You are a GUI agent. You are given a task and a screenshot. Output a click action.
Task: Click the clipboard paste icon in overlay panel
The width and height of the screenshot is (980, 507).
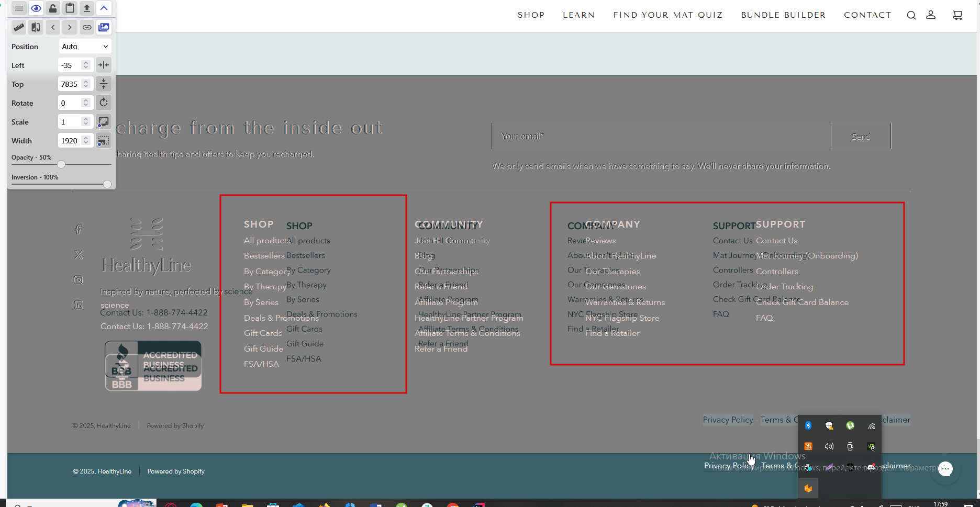click(70, 8)
